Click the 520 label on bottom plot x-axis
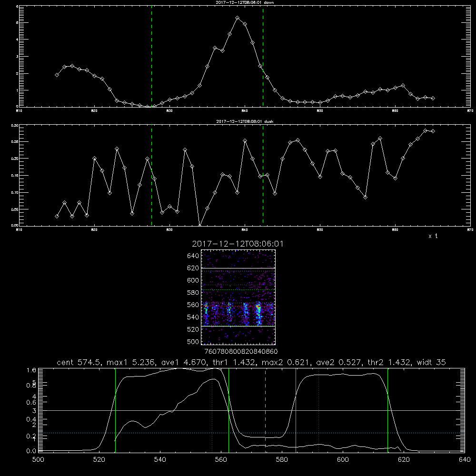 tap(99, 460)
